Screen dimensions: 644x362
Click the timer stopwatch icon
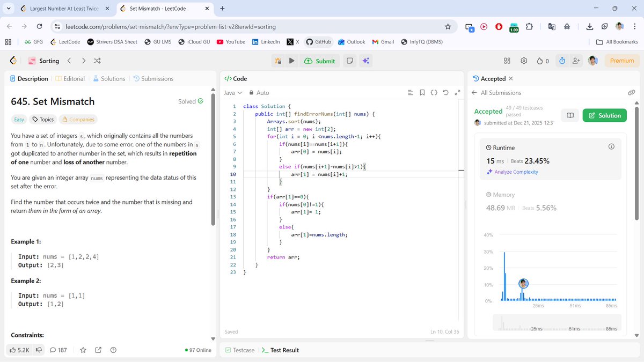(561, 61)
